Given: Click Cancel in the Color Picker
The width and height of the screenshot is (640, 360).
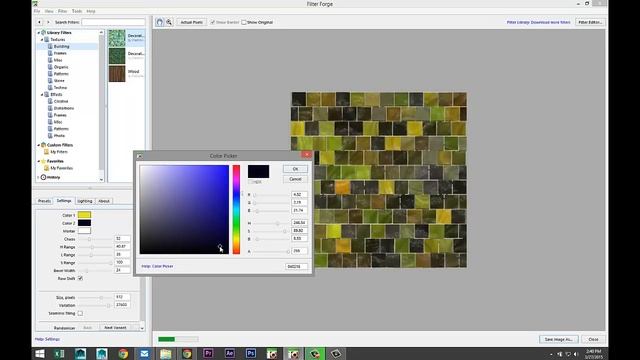Looking at the screenshot, I should point(295,179).
